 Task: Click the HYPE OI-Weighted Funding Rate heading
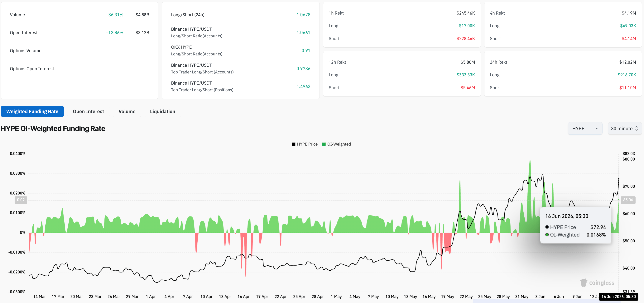pyautogui.click(x=53, y=128)
